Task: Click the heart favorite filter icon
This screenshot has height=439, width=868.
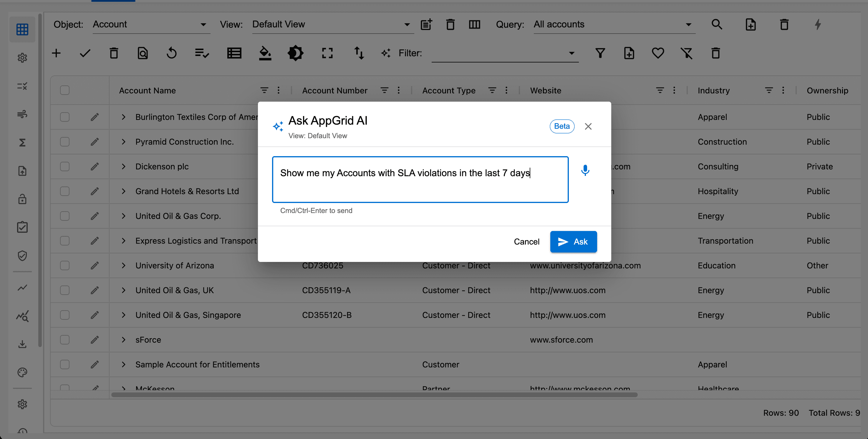Action: 658,53
